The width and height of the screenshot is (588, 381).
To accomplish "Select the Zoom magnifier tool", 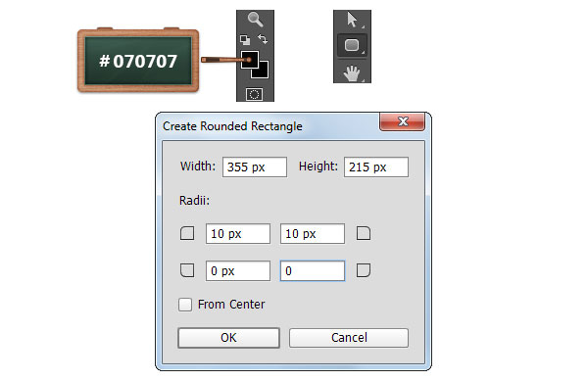I will (x=255, y=20).
